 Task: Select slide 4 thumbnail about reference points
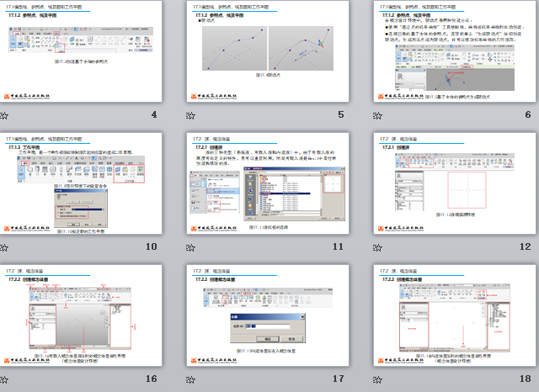click(81, 51)
